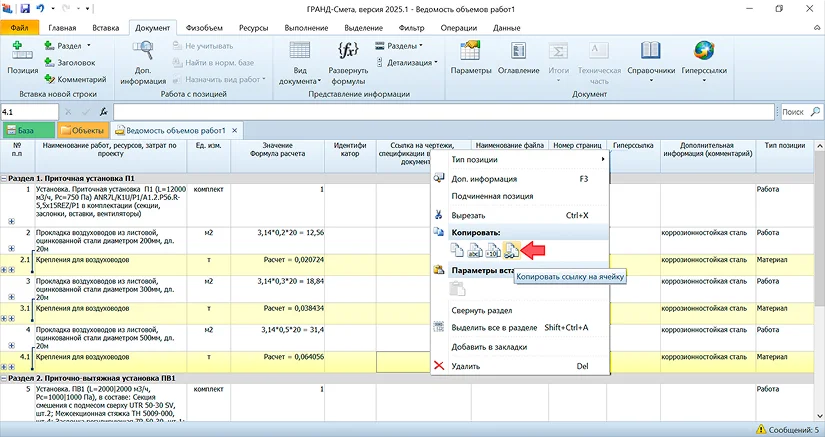Click the Undo arrow icon
This screenshot has height=437, width=825.
42,9
